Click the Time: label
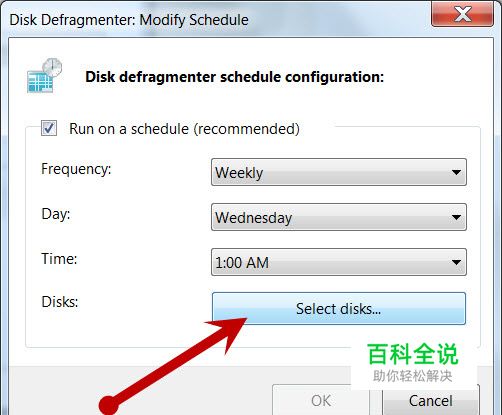The height and width of the screenshot is (415, 502). click(x=59, y=259)
